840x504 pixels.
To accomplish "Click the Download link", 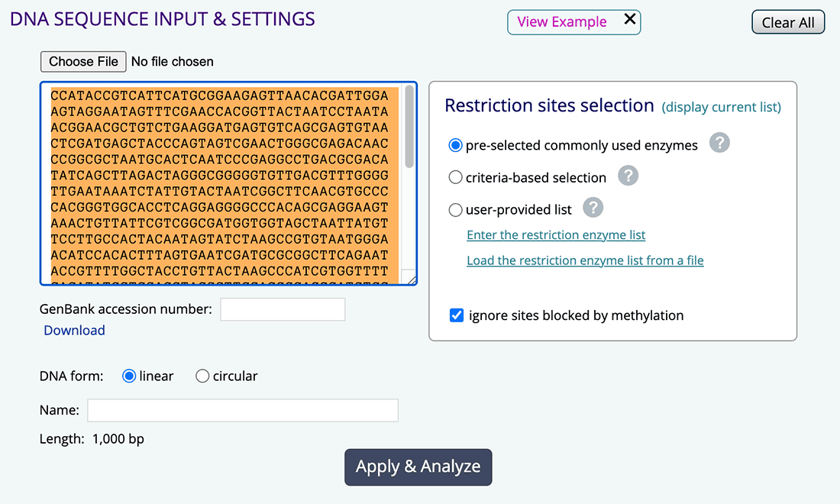I will click(x=74, y=331).
